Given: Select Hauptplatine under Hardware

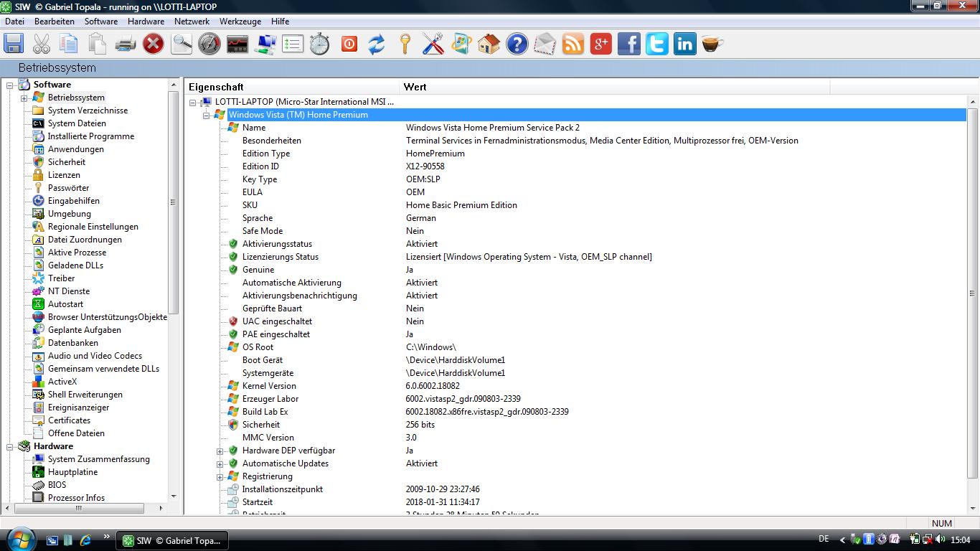Looking at the screenshot, I should (72, 472).
